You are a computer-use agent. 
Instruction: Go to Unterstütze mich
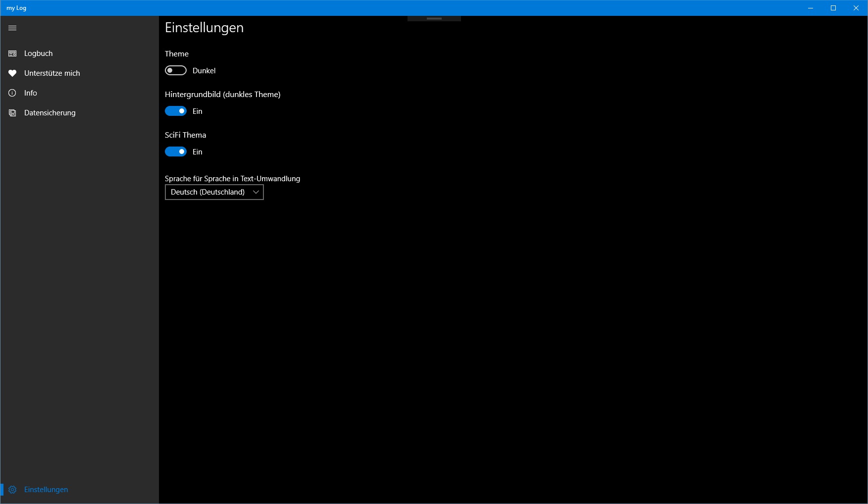click(x=79, y=73)
